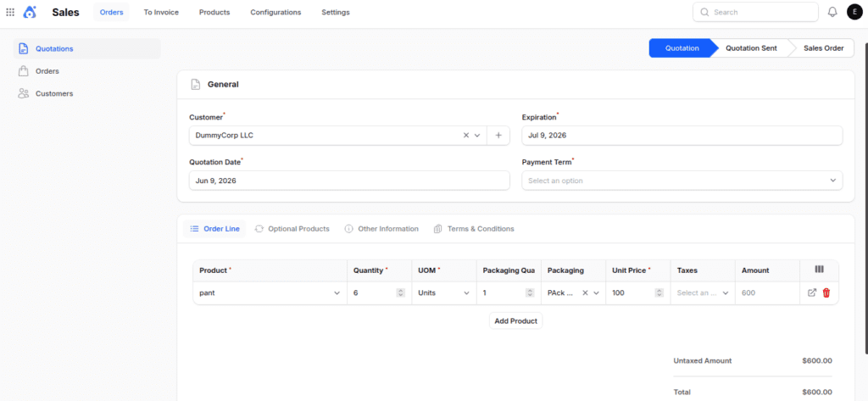Click the Optional Products refresh icon
This screenshot has height=401, width=868.
pos(259,229)
